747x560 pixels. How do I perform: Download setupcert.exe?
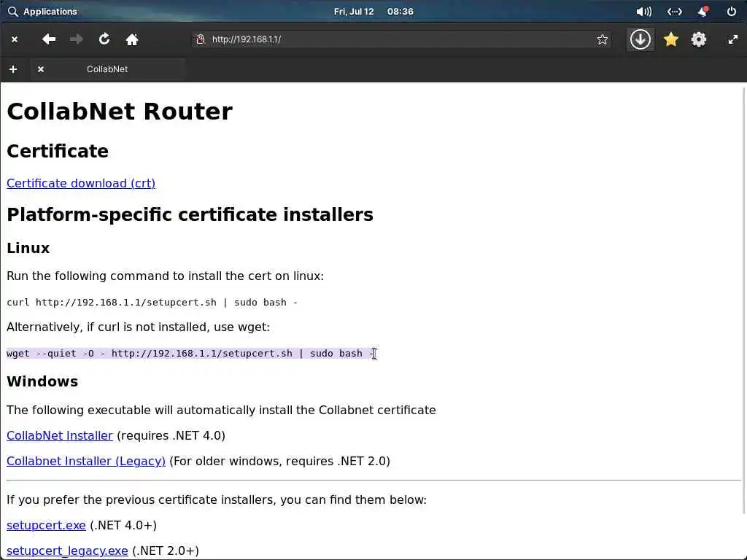point(46,525)
